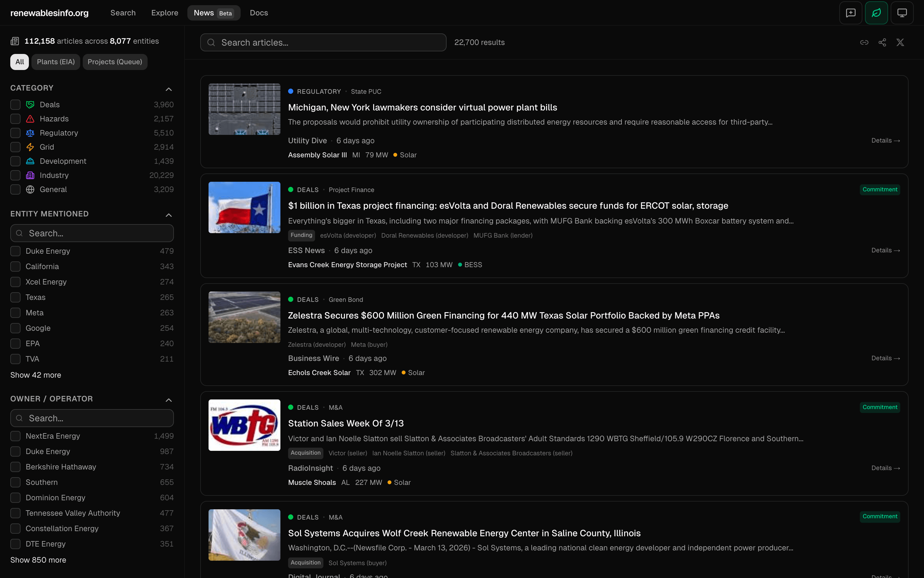Open Details for Station Sales Week article
The image size is (924, 578).
886,468
